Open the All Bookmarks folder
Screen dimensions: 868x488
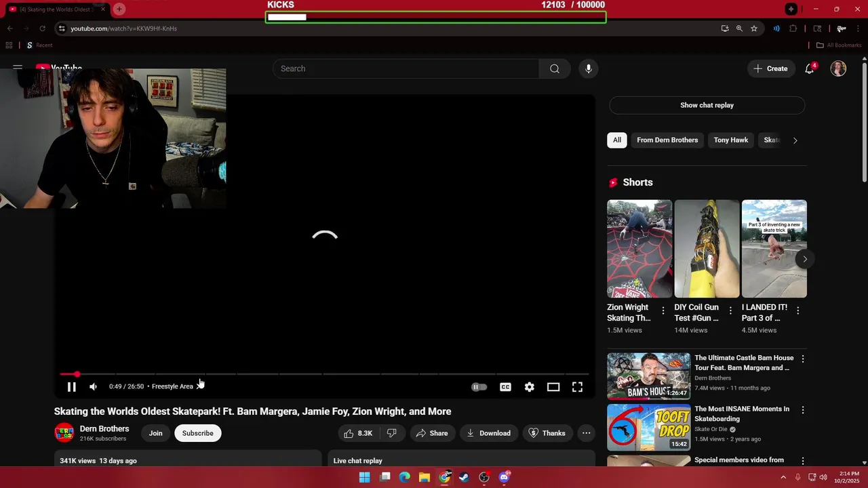839,45
